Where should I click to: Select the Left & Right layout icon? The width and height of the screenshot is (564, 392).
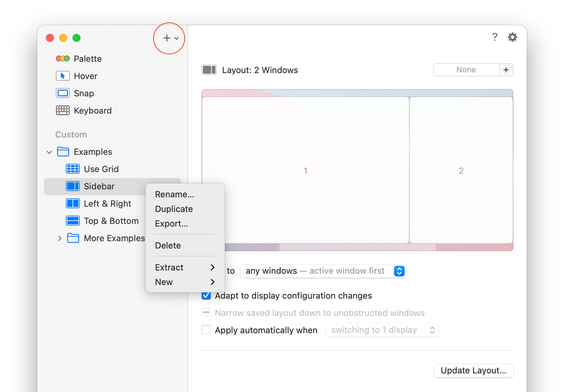coord(73,204)
